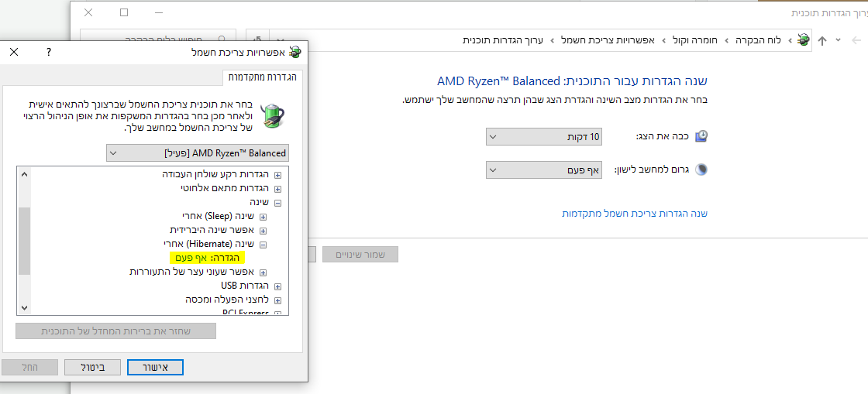
Task: Click the scroll down arrow in the settings tree
Action: [x=23, y=307]
